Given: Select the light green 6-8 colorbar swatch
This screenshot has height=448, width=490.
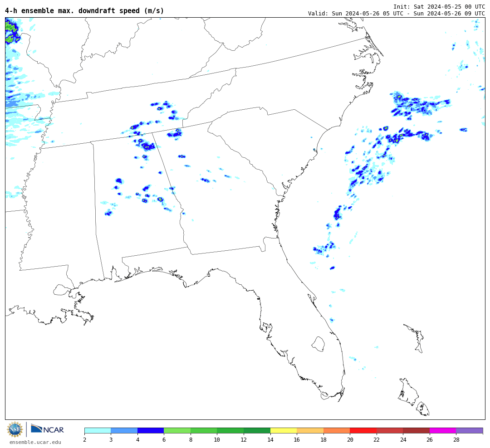Looking at the screenshot, I should coord(177,430).
